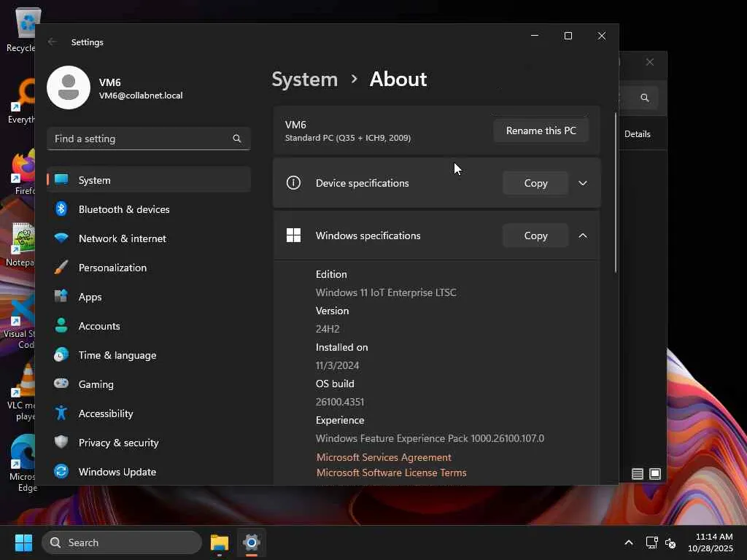Click the Gaming controller icon
Viewport: 747px width, 560px height.
click(61, 384)
